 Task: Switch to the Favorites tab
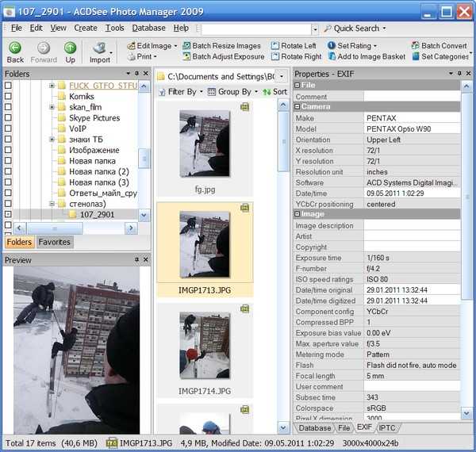click(54, 242)
